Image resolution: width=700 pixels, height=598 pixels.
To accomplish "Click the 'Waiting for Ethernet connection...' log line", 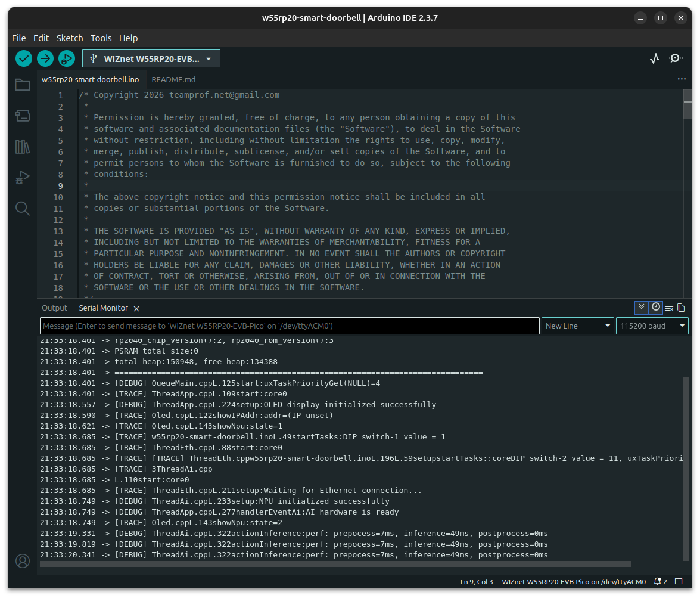I will click(x=231, y=490).
